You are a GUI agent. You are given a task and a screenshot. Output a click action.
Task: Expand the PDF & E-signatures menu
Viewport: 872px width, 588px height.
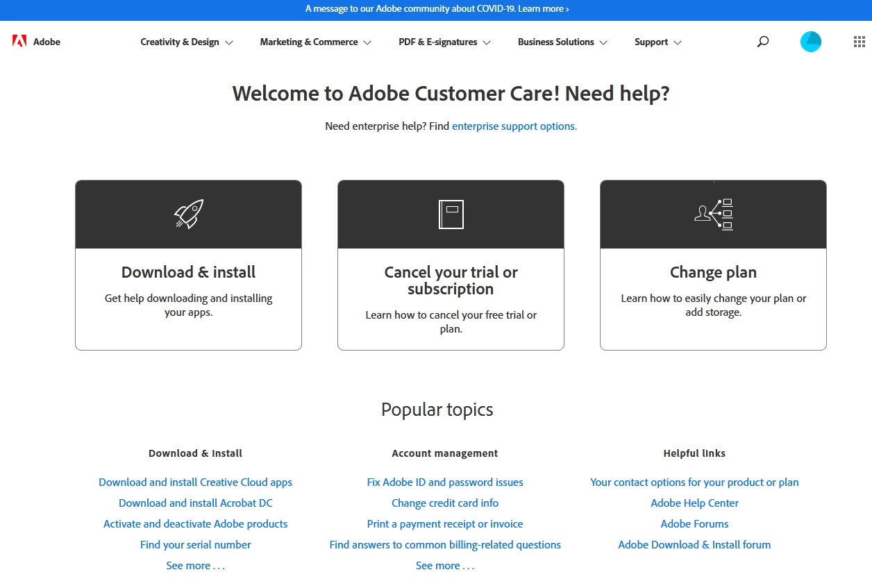click(444, 42)
